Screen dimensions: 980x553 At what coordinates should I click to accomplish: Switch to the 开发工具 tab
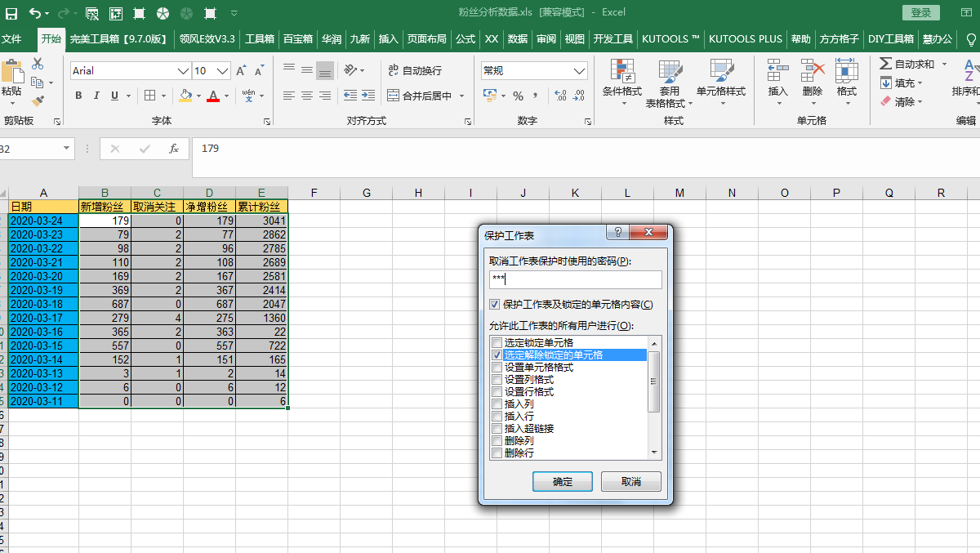click(x=613, y=39)
